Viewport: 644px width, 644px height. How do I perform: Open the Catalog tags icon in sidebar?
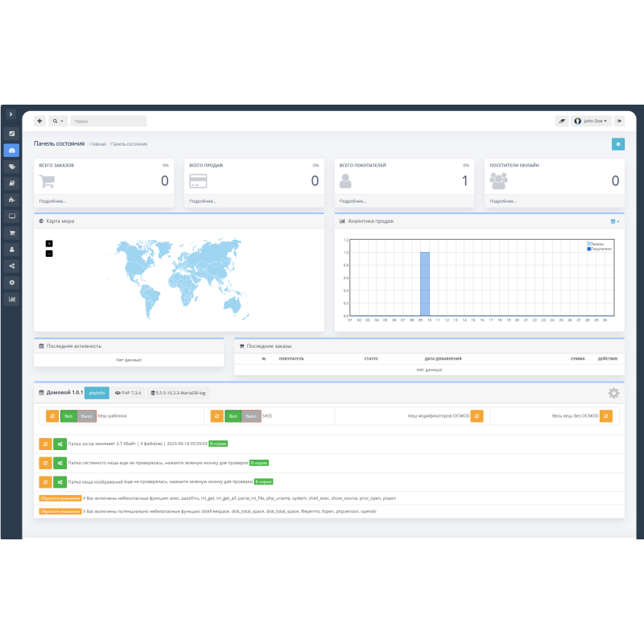(11, 167)
